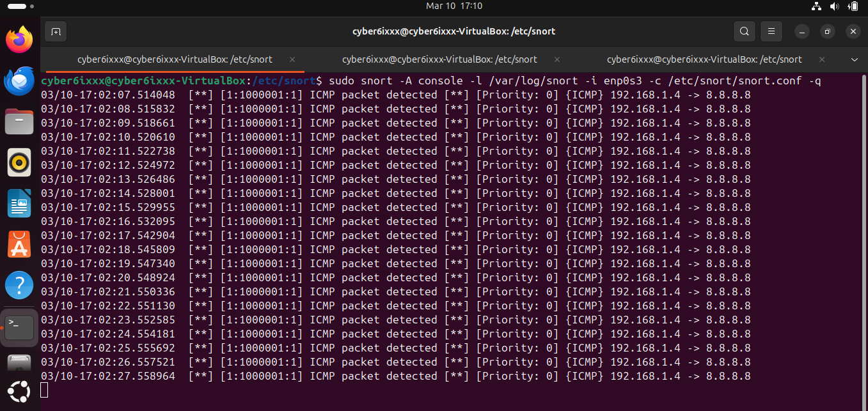Close the third terminal tab
Viewport: 868px width, 411px height.
[821, 59]
